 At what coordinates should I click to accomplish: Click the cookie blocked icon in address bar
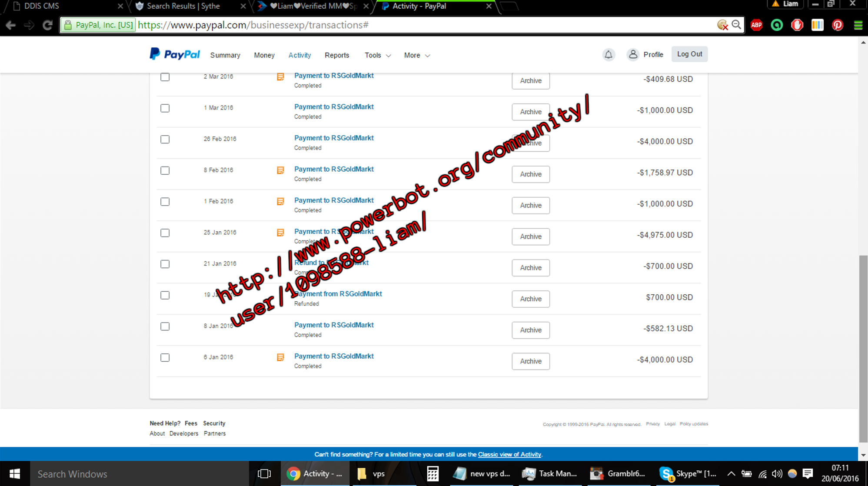pos(722,25)
